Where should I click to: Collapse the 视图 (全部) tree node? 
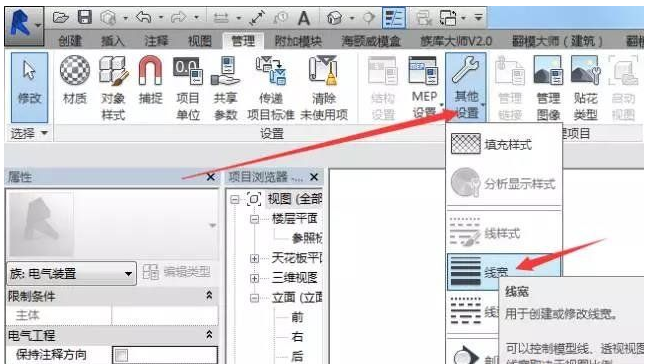pyautogui.click(x=235, y=200)
